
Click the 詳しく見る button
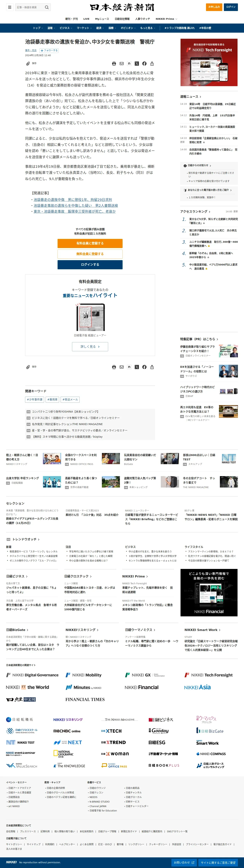click(90, 346)
